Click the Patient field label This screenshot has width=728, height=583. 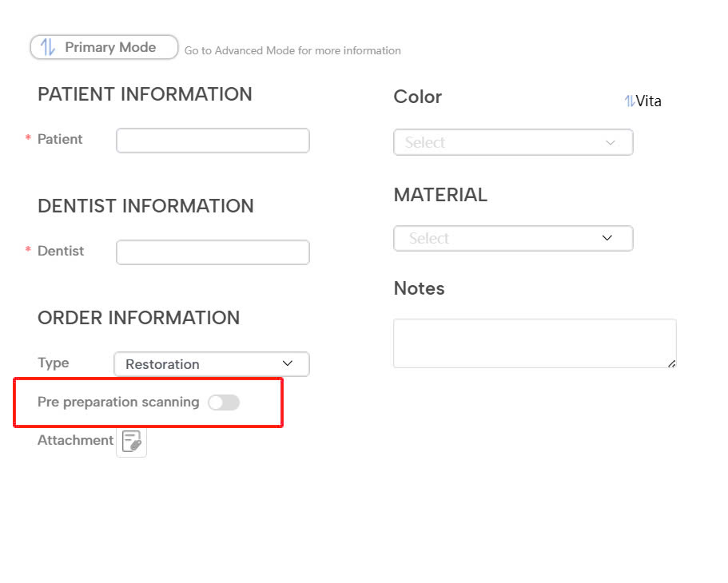point(60,139)
